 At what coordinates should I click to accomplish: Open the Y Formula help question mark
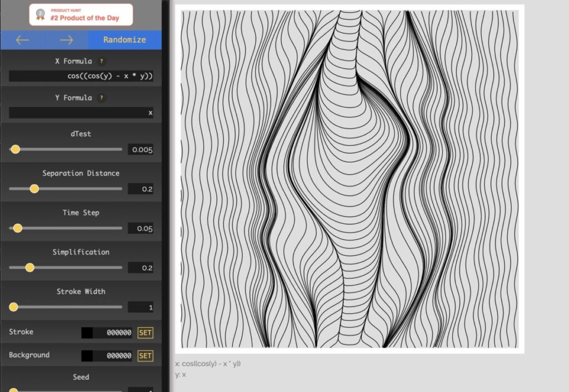point(101,98)
